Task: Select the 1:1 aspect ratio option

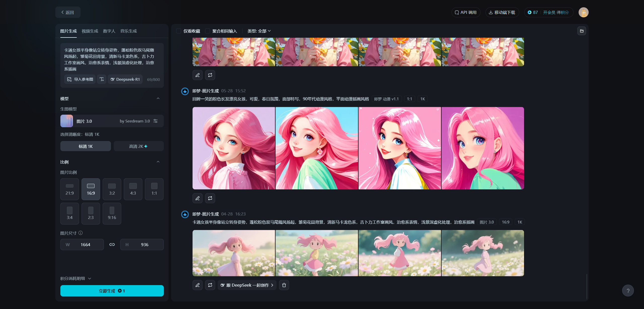Action: pos(154,189)
